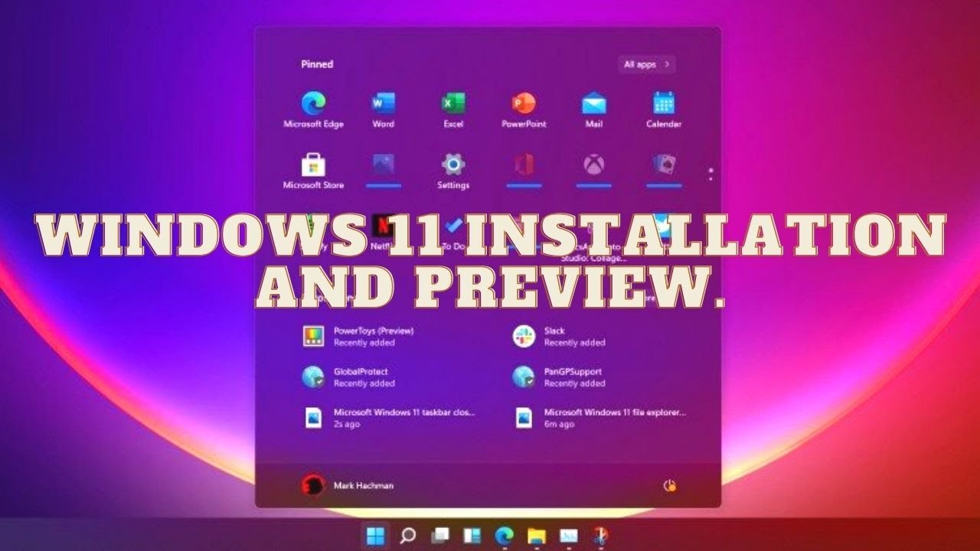Open Task View from the taskbar

[x=439, y=536]
